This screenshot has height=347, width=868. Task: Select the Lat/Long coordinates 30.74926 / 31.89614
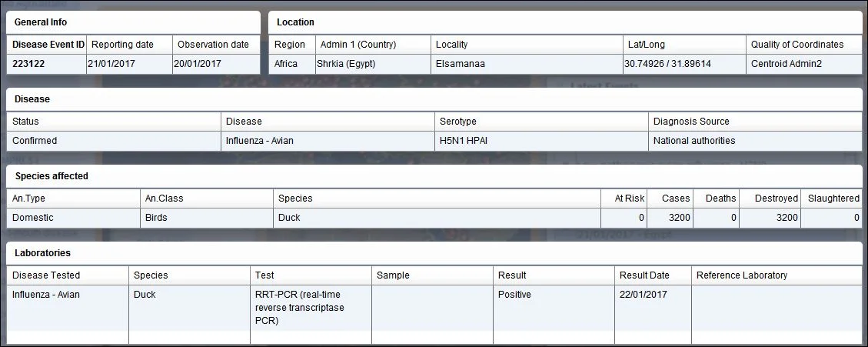click(684, 64)
